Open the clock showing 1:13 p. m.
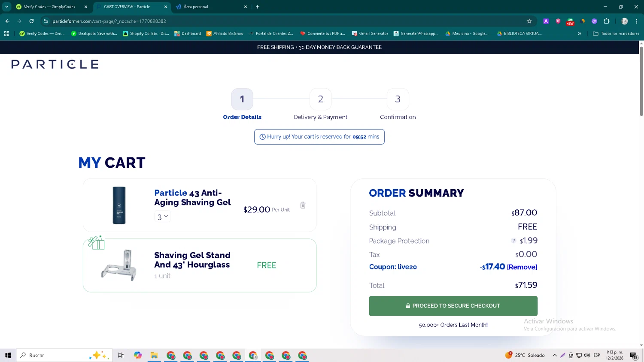This screenshot has height=362, width=644. click(x=614, y=355)
